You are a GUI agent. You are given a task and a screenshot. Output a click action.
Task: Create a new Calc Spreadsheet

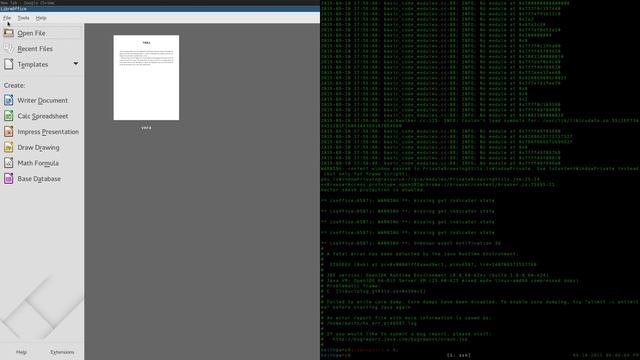coord(42,116)
